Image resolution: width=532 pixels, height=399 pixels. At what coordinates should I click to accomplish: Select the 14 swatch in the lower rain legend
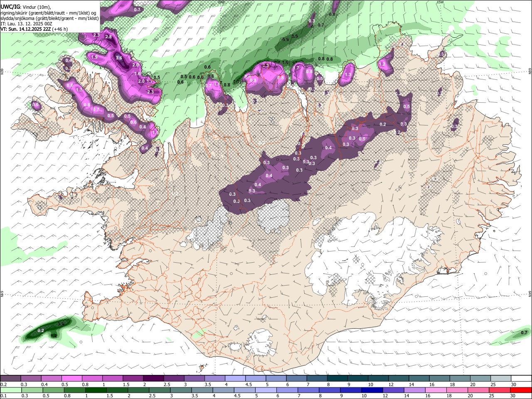coord(414,390)
